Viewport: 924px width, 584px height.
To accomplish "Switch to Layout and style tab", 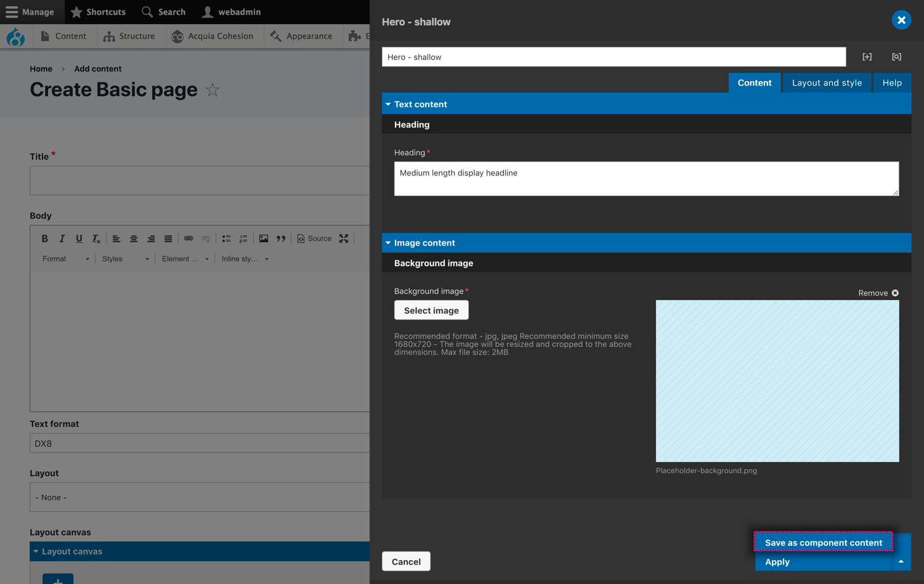I will coord(827,83).
